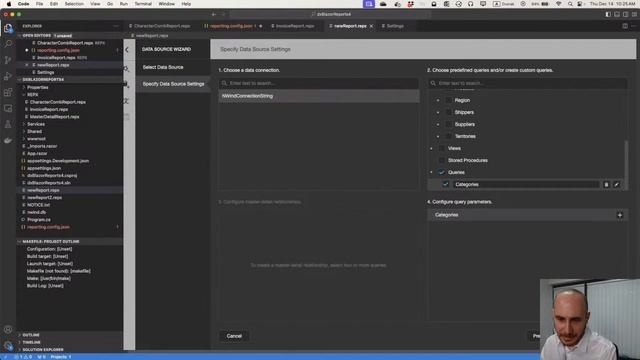
Task: Toggle secondary side bar layout icon
Action: point(625,14)
